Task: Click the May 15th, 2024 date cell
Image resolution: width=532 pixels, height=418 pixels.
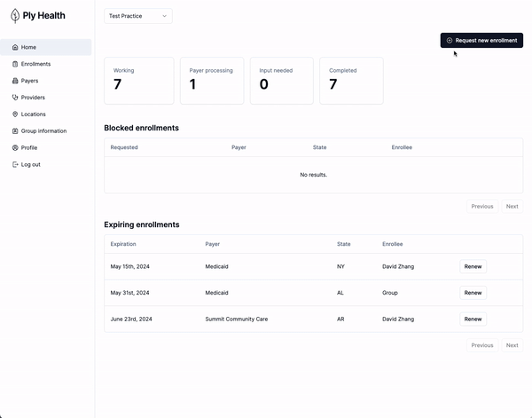Action: tap(130, 266)
